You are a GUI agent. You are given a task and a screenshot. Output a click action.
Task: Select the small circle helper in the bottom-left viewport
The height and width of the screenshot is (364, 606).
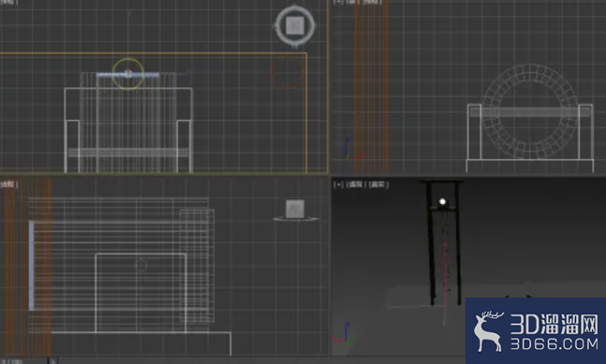click(141, 266)
